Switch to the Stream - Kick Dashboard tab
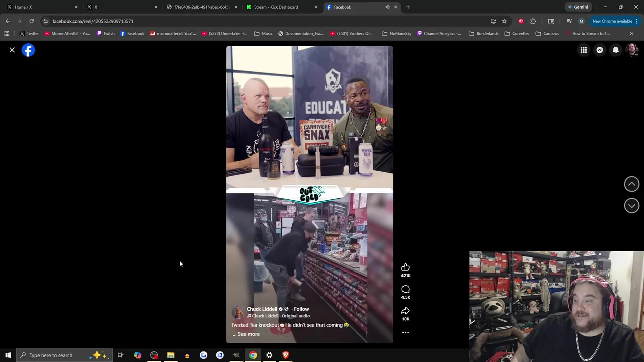 click(x=281, y=7)
